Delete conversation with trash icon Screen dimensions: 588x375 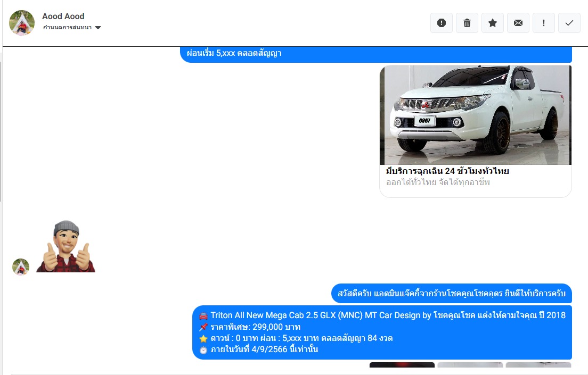tap(467, 23)
